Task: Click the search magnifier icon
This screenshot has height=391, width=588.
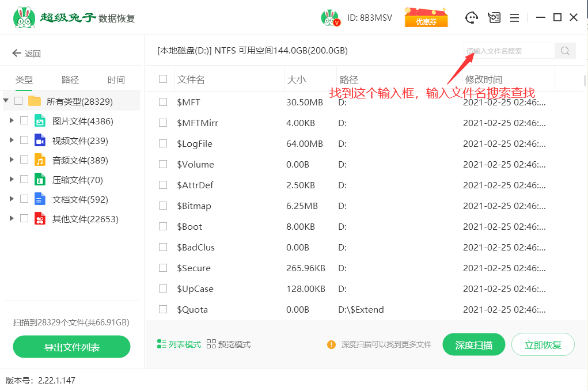Action: tap(565, 51)
